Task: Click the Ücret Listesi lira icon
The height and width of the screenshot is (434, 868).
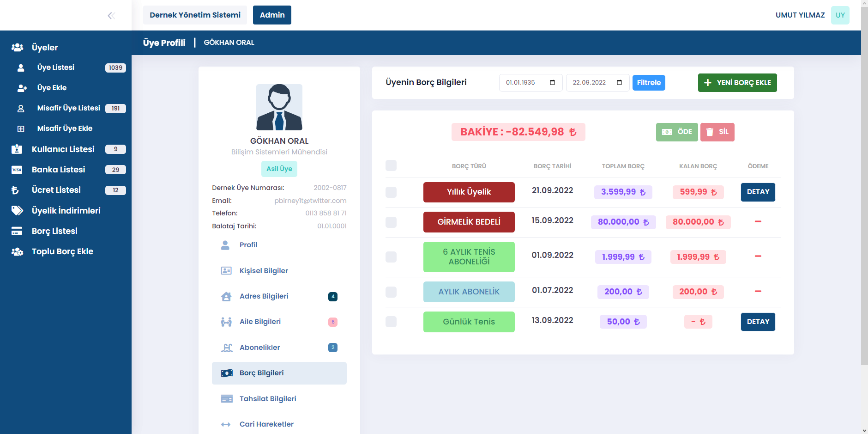Action: 15,190
